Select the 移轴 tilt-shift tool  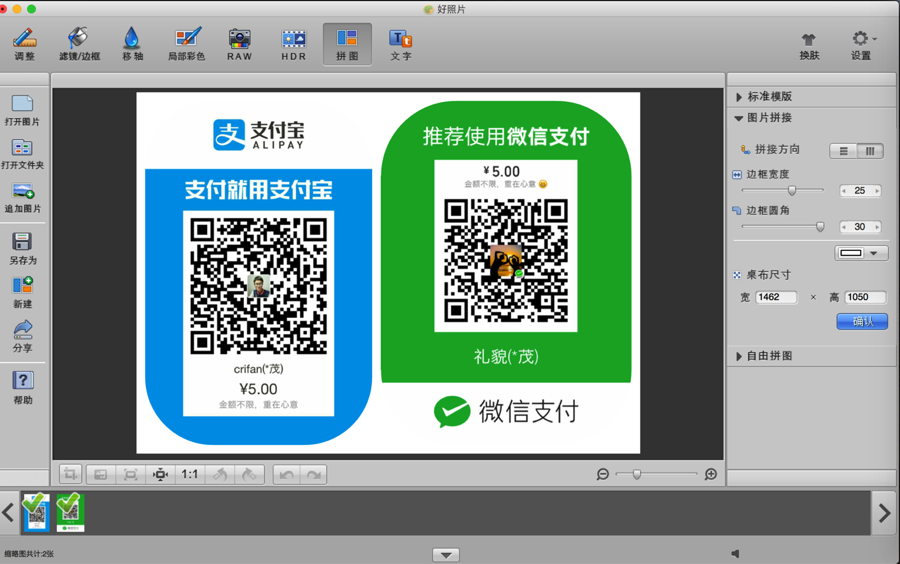click(132, 44)
